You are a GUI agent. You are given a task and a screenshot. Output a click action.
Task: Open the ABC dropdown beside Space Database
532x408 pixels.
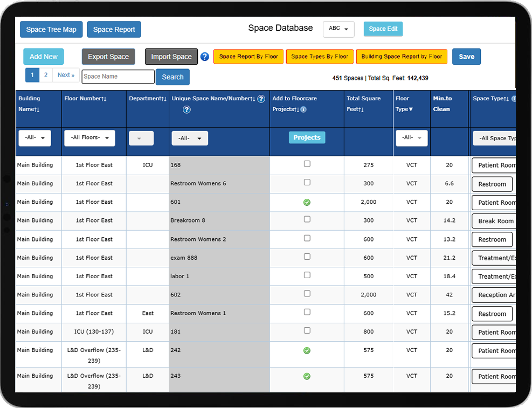tap(338, 29)
